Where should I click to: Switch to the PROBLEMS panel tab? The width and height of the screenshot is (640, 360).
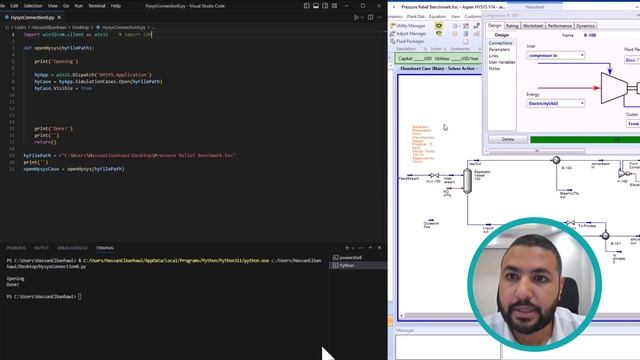point(16,248)
